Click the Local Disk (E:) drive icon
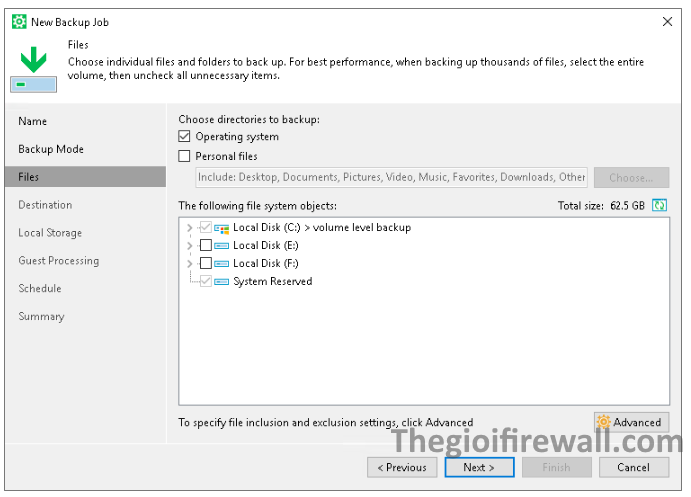The width and height of the screenshot is (691, 497). 221,246
